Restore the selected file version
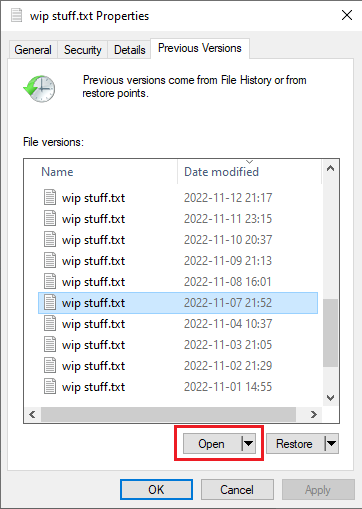362x509 pixels. (x=295, y=443)
